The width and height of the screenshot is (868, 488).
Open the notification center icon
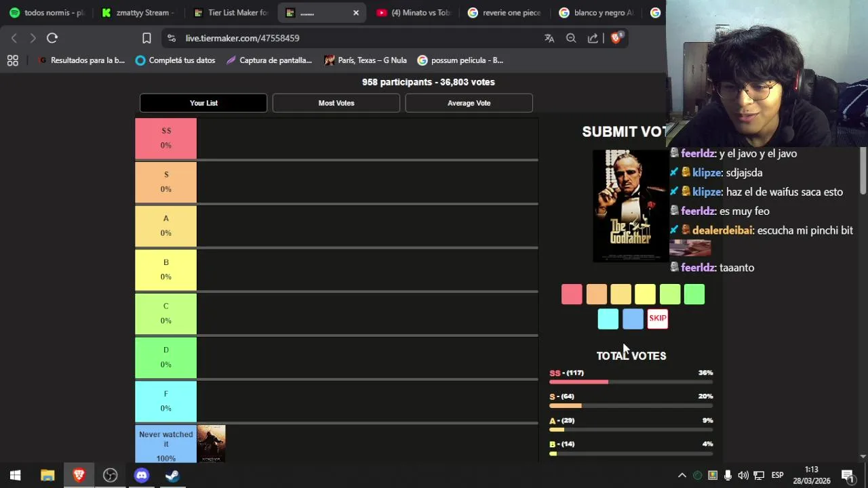[847, 475]
